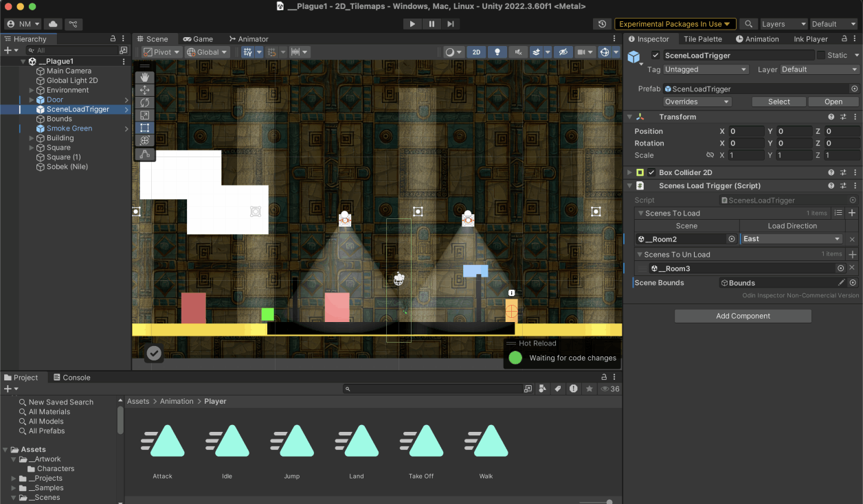
Task: Switch to the Game tab
Action: (x=198, y=39)
